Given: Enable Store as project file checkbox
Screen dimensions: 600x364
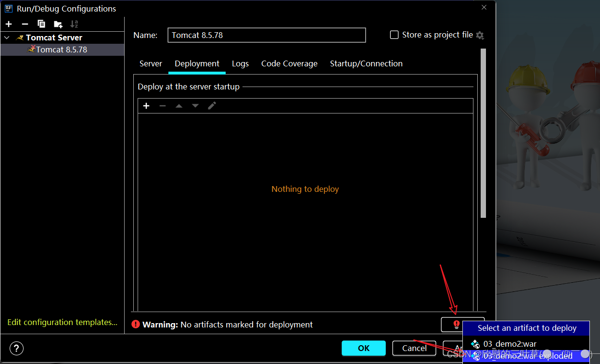Looking at the screenshot, I should [x=394, y=35].
